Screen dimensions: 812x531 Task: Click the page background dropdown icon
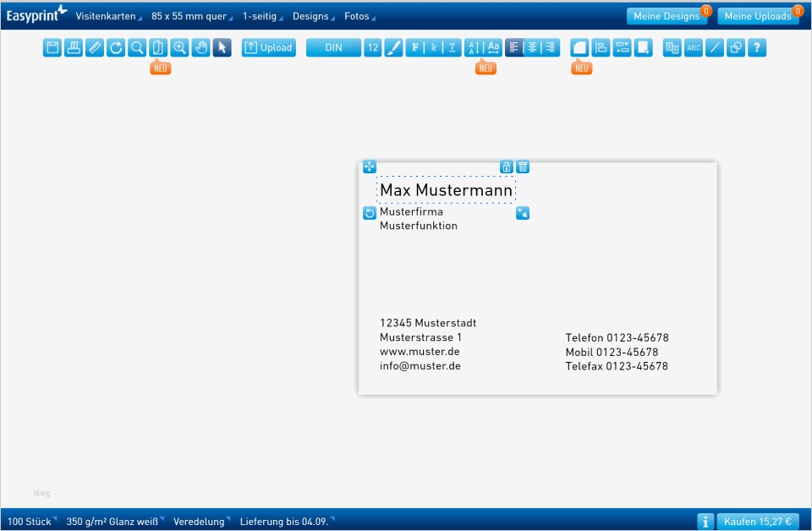click(x=644, y=47)
